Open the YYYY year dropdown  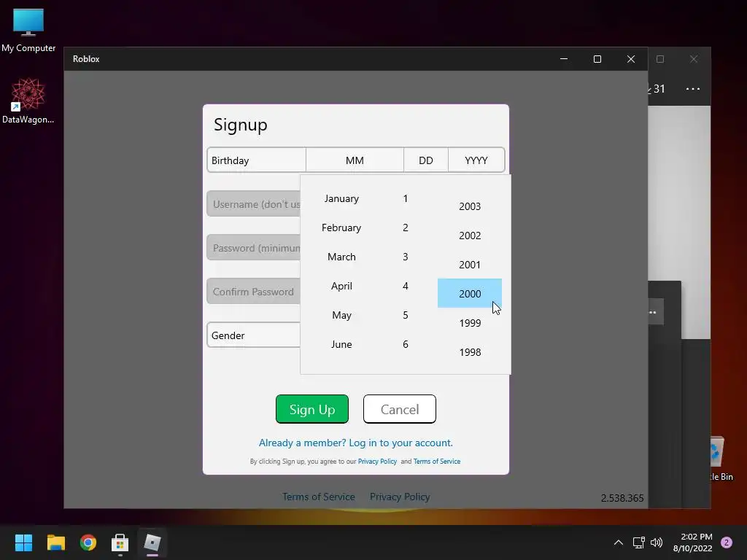click(x=476, y=160)
